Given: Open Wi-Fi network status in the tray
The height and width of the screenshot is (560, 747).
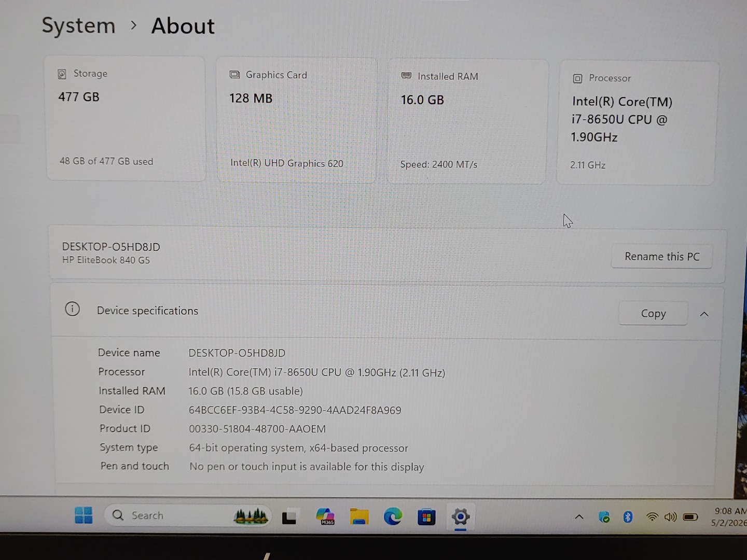Looking at the screenshot, I should coord(652,517).
